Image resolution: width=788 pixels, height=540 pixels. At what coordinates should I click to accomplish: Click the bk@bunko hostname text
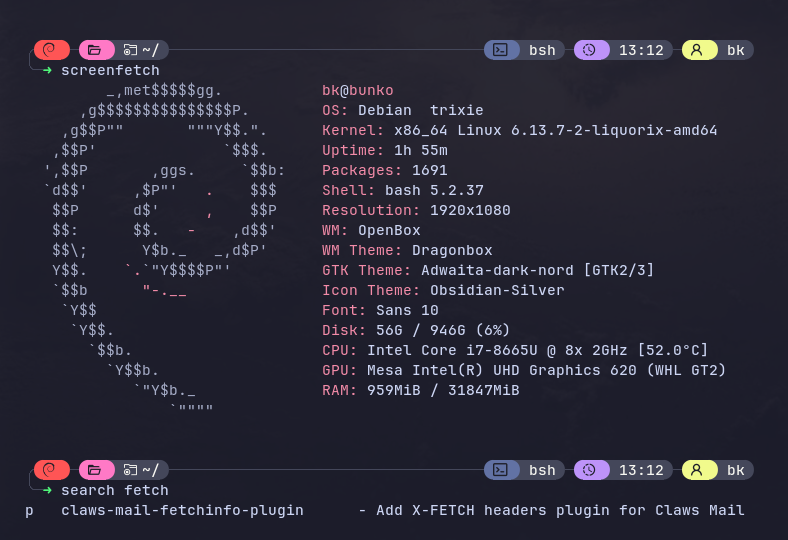tap(358, 90)
